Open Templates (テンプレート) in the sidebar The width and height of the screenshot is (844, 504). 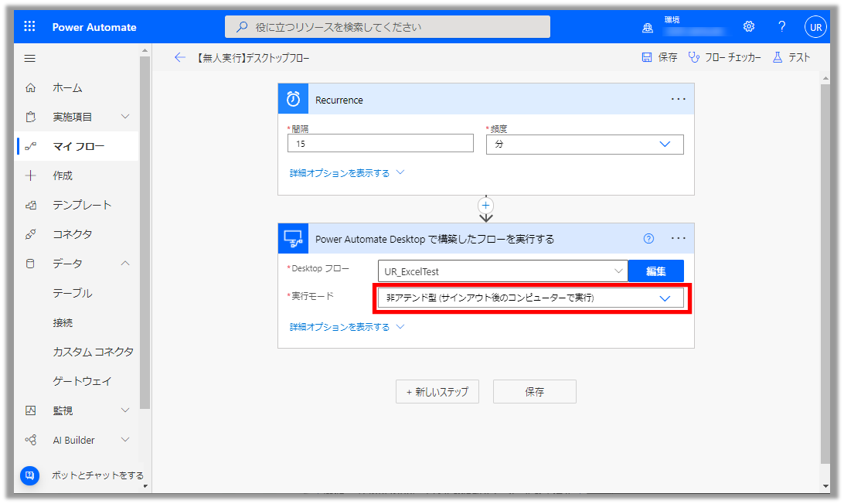[77, 205]
